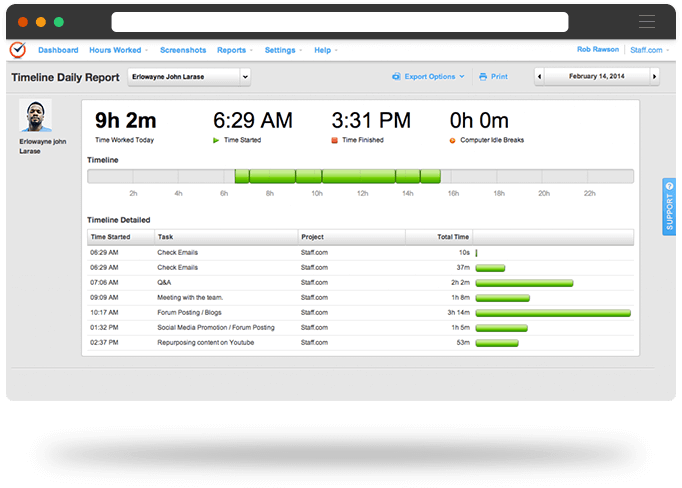The width and height of the screenshot is (682, 488).
Task: Click the clock logo icon
Action: [18, 50]
